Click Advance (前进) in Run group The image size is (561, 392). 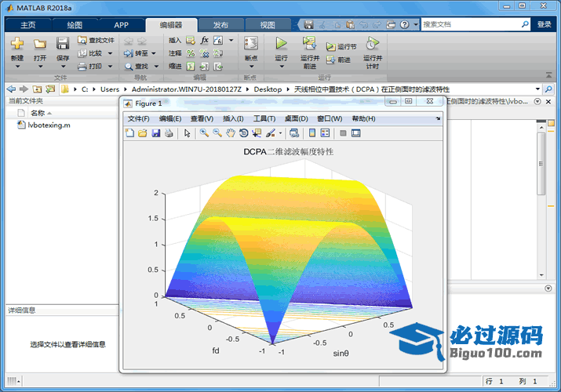[338, 60]
